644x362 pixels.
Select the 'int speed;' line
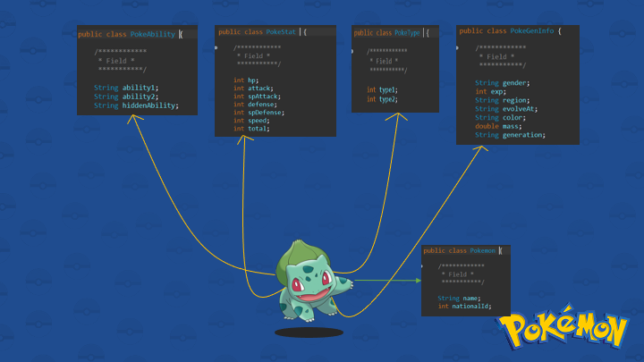(x=251, y=121)
